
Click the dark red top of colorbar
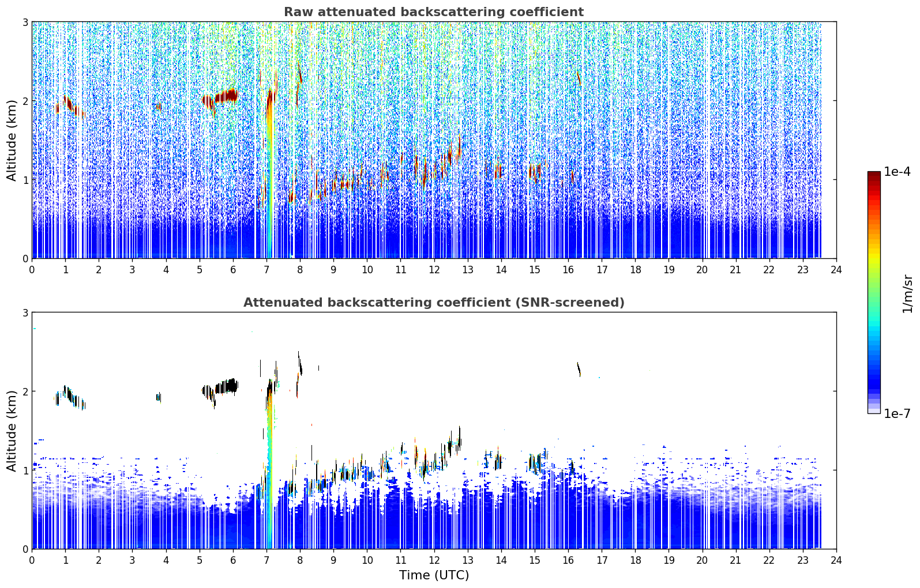tap(874, 180)
